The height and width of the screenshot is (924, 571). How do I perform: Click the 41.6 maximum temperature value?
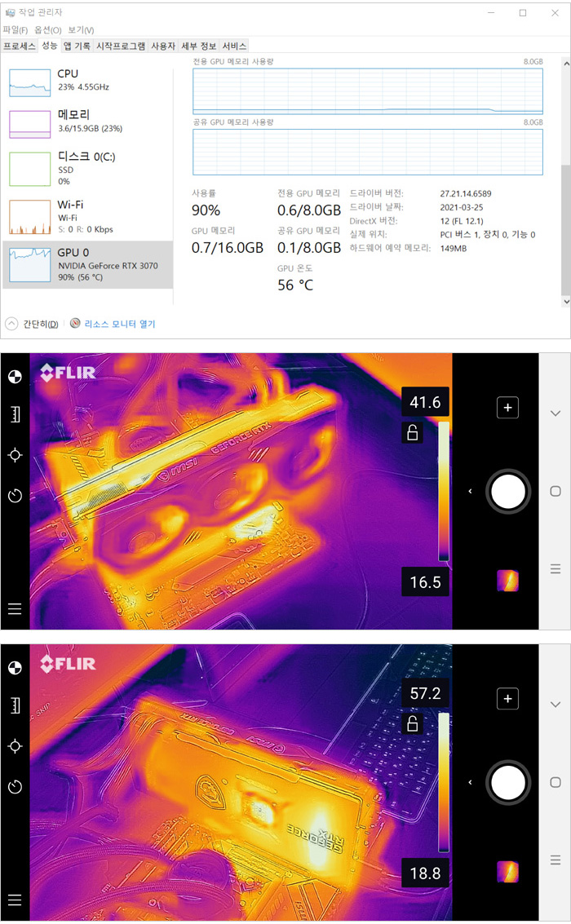click(x=426, y=403)
